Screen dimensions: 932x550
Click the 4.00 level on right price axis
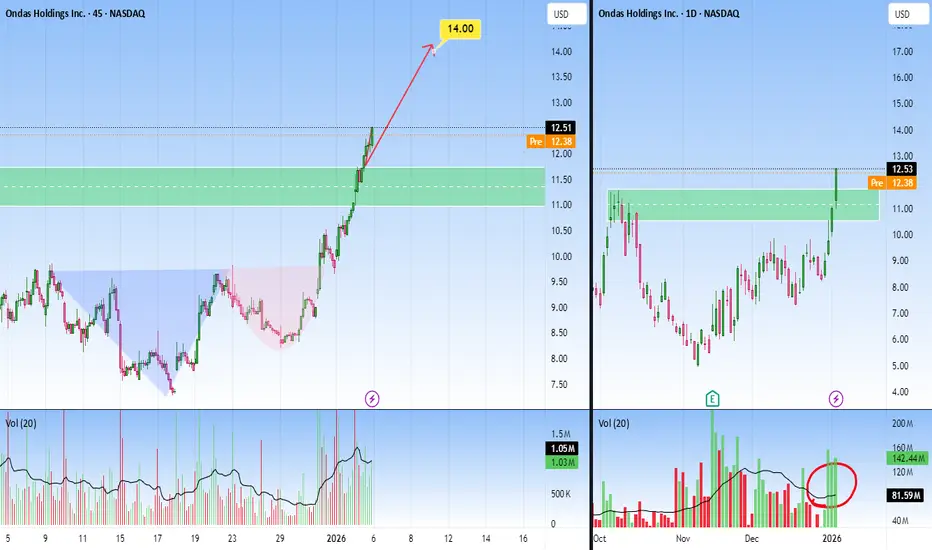pyautogui.click(x=900, y=392)
